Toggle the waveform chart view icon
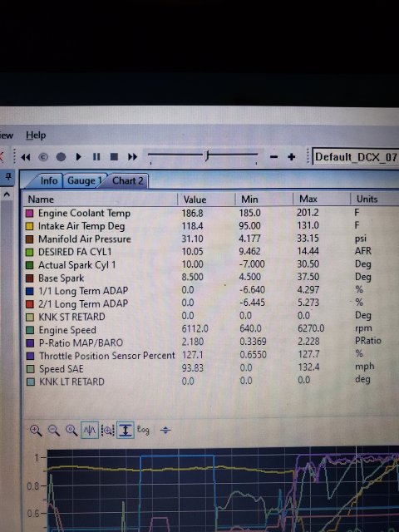Viewport: 399px width, 532px height. (90, 431)
